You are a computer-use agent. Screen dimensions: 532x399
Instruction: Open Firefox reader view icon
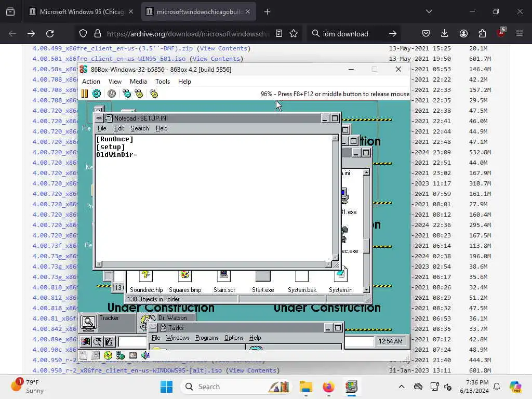point(279,33)
